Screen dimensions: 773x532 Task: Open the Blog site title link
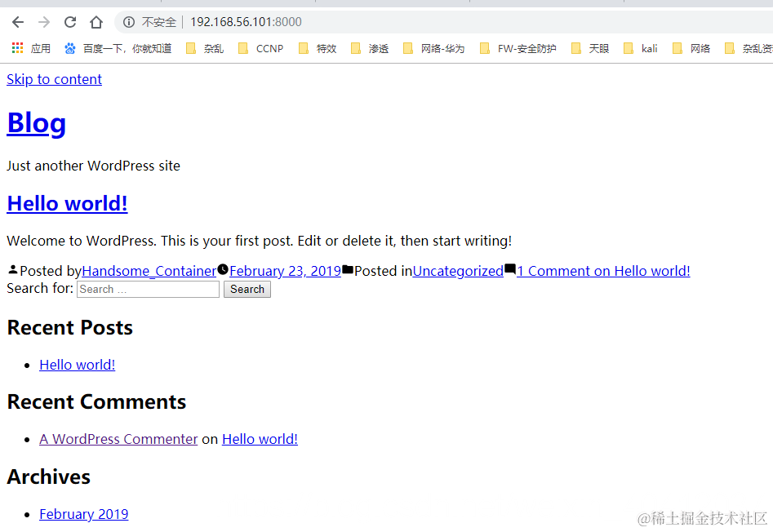37,123
